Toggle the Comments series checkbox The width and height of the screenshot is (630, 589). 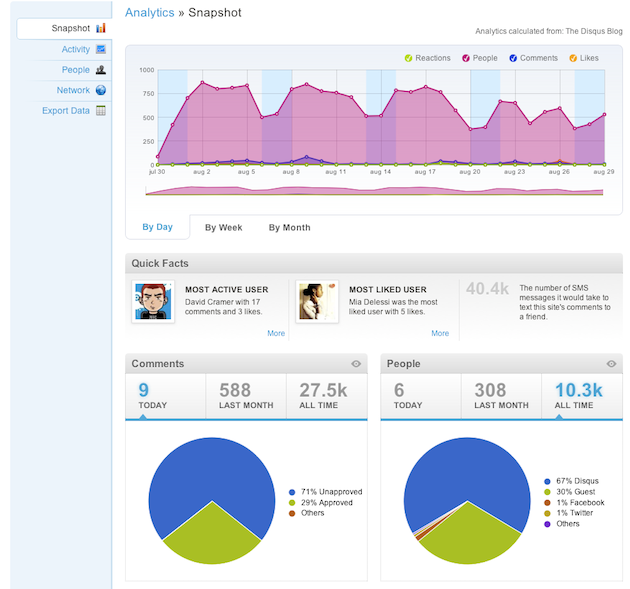click(x=513, y=58)
